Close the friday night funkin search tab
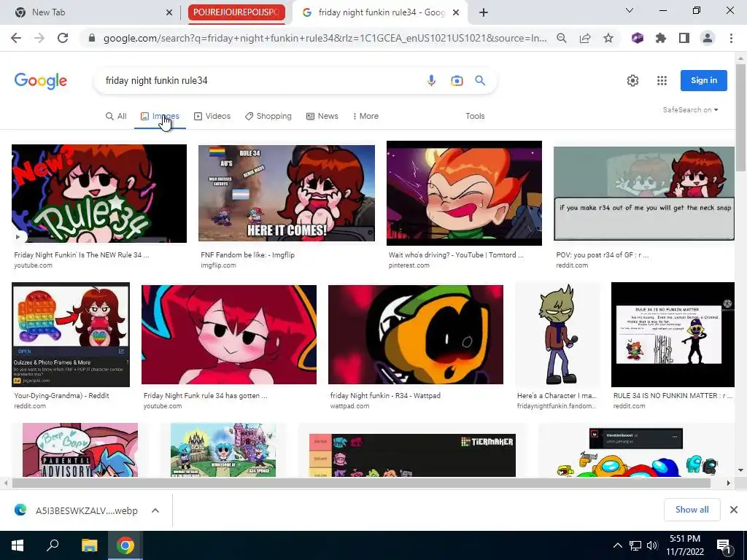 pyautogui.click(x=456, y=12)
